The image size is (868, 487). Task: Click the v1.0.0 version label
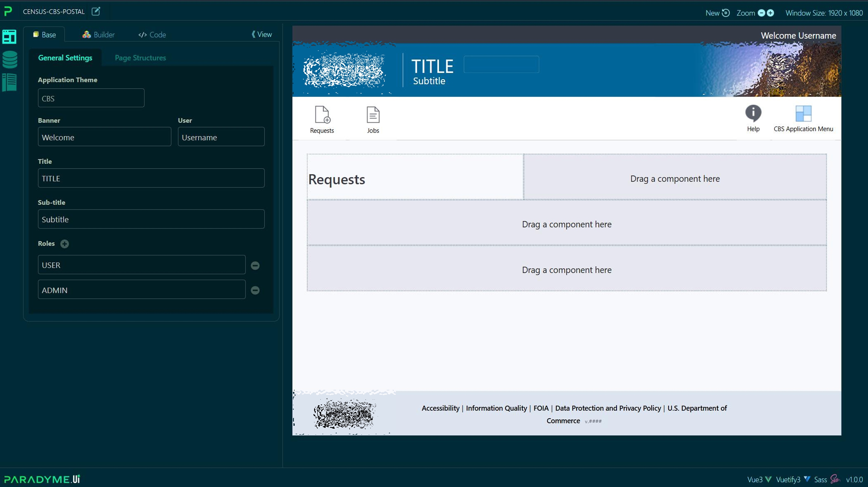pos(854,479)
